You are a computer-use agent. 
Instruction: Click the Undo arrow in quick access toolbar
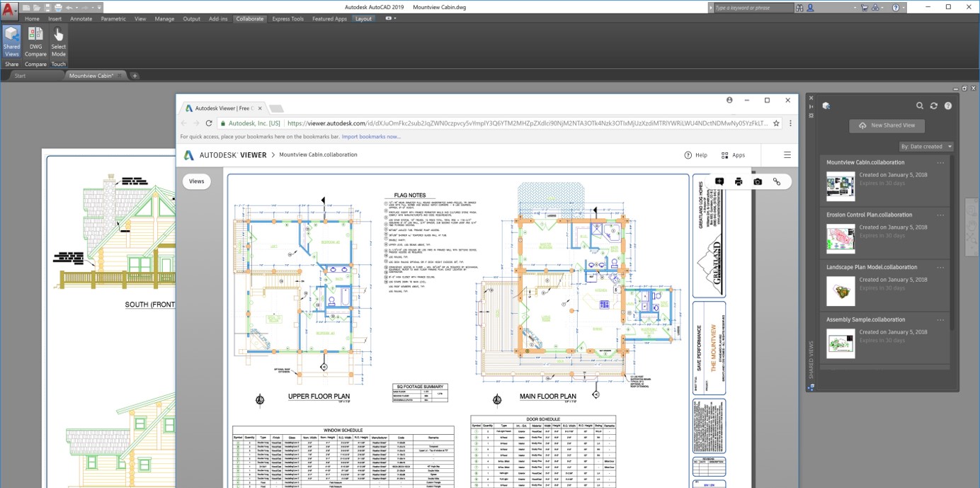point(69,7)
